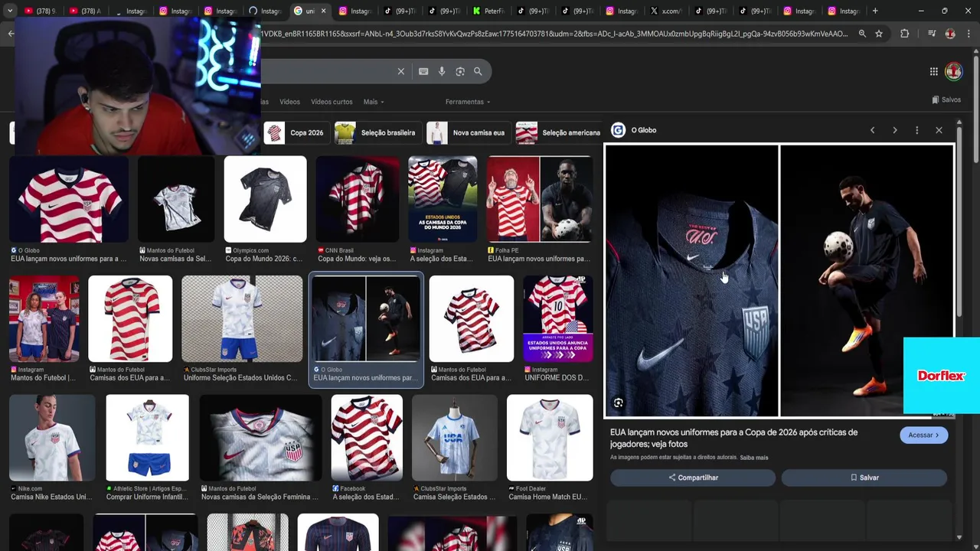Open the Mais dropdown filter
Image resolution: width=980 pixels, height=551 pixels.
tap(374, 102)
